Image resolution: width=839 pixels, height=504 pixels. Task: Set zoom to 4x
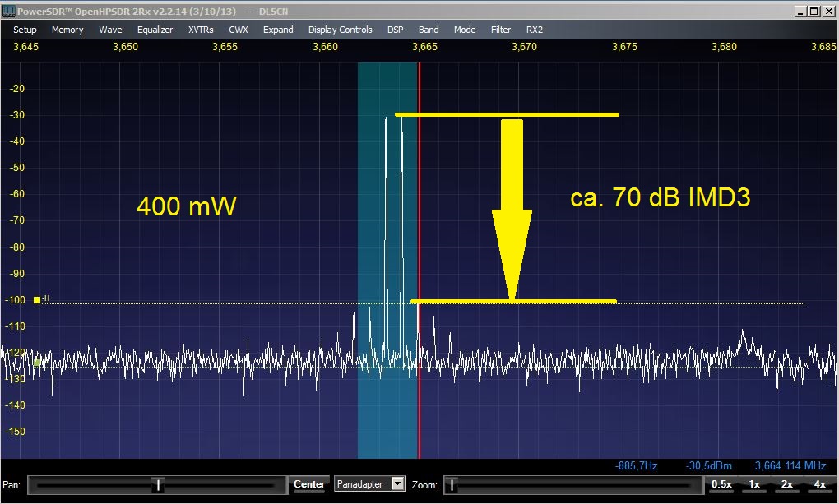(819, 484)
